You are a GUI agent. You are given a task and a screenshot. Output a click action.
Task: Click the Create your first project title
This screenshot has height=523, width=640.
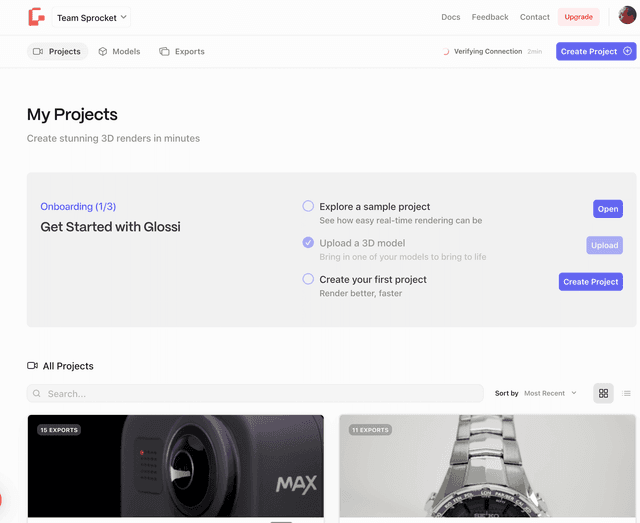[x=373, y=279]
